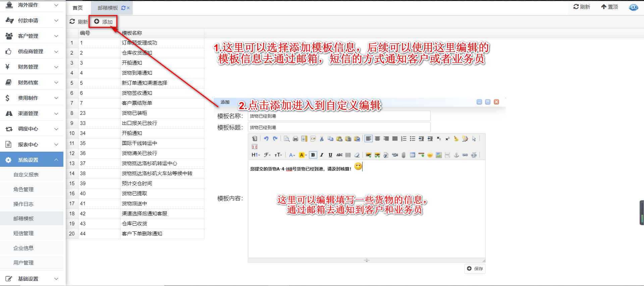Switch to the 首页 tab

77,8
